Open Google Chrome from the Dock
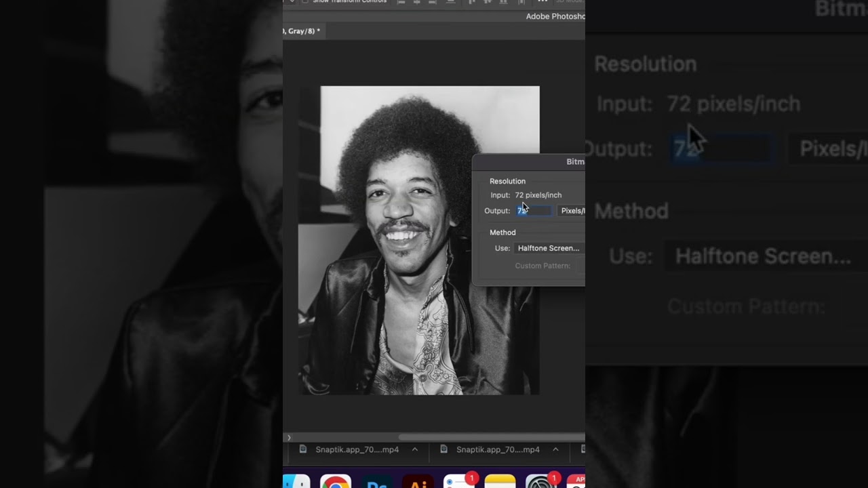The height and width of the screenshot is (488, 868). (336, 483)
